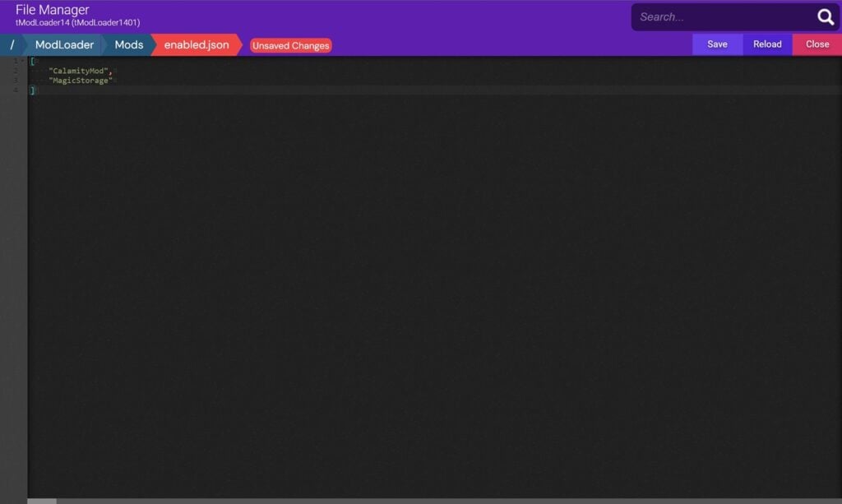Save the enabled.json file

click(x=717, y=44)
